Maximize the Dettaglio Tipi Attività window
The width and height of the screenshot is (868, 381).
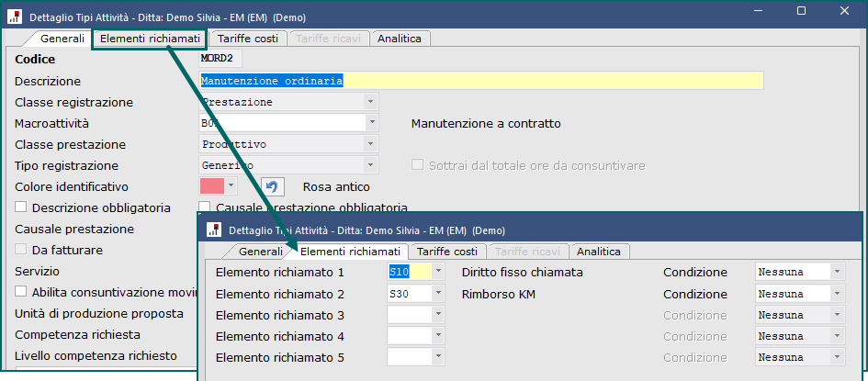[801, 11]
